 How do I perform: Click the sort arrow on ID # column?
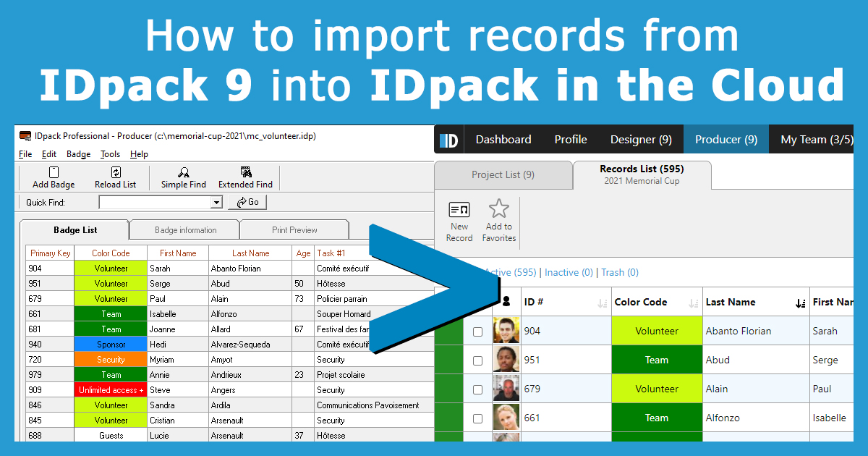pos(603,302)
